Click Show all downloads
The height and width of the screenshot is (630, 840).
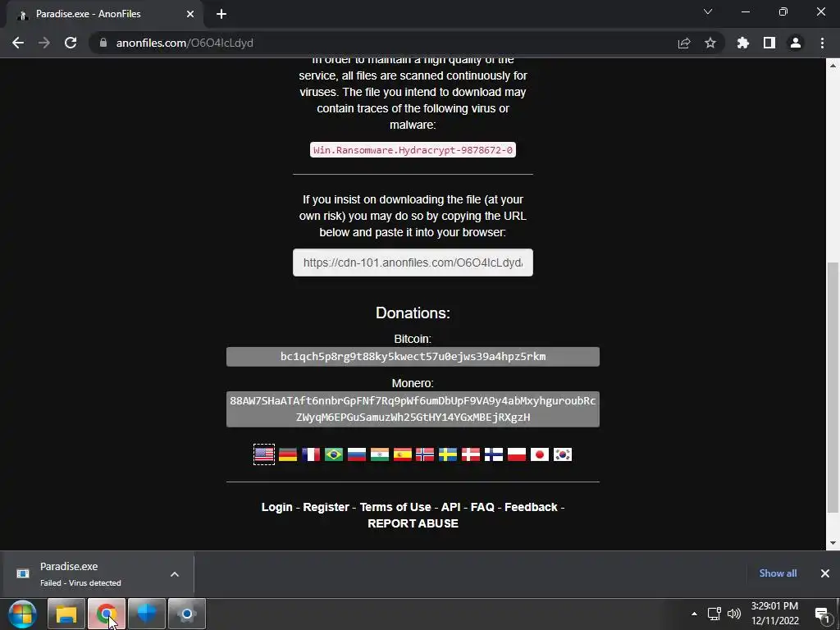pos(778,573)
